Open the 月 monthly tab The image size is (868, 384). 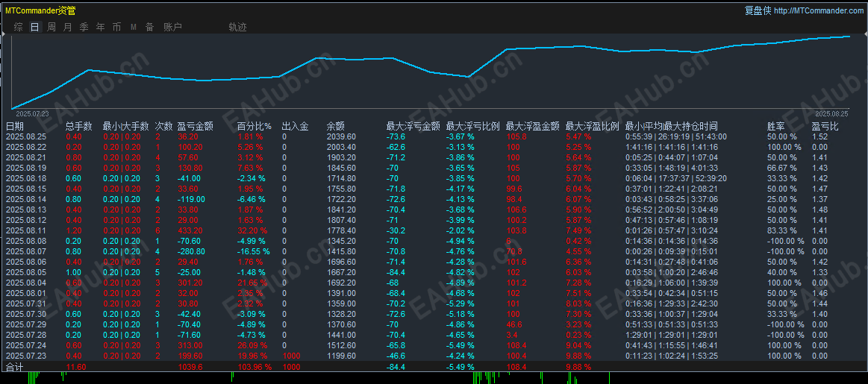tap(67, 27)
